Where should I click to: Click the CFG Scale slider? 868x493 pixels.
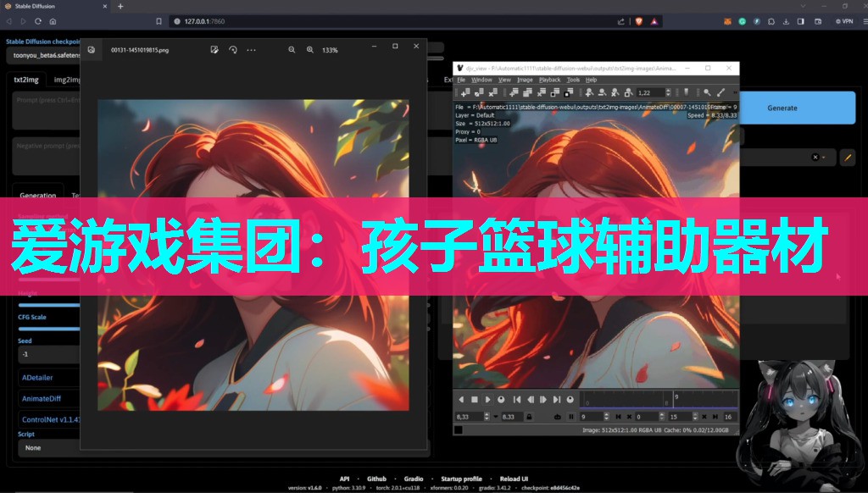coord(50,329)
